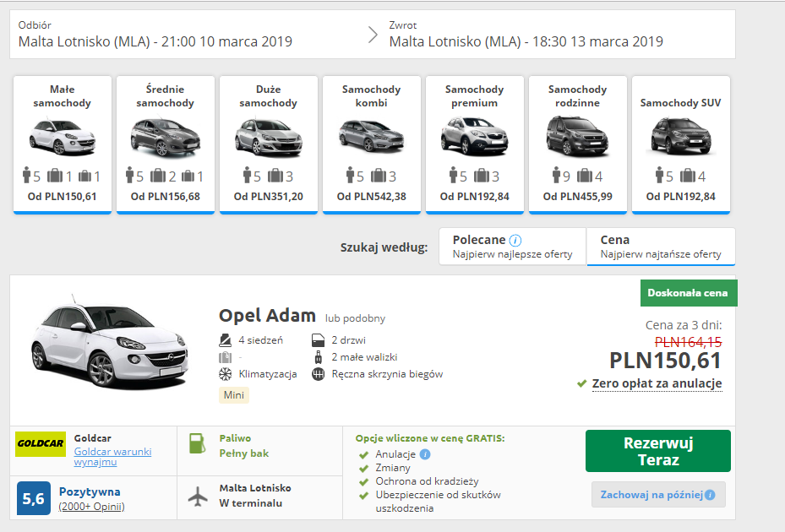Click the white Opel Adam car image

click(x=109, y=343)
